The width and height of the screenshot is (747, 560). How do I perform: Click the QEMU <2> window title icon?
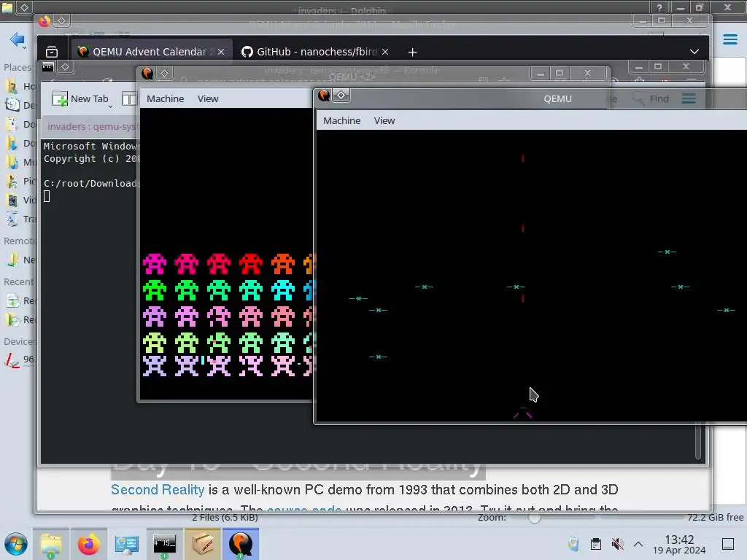tap(147, 74)
